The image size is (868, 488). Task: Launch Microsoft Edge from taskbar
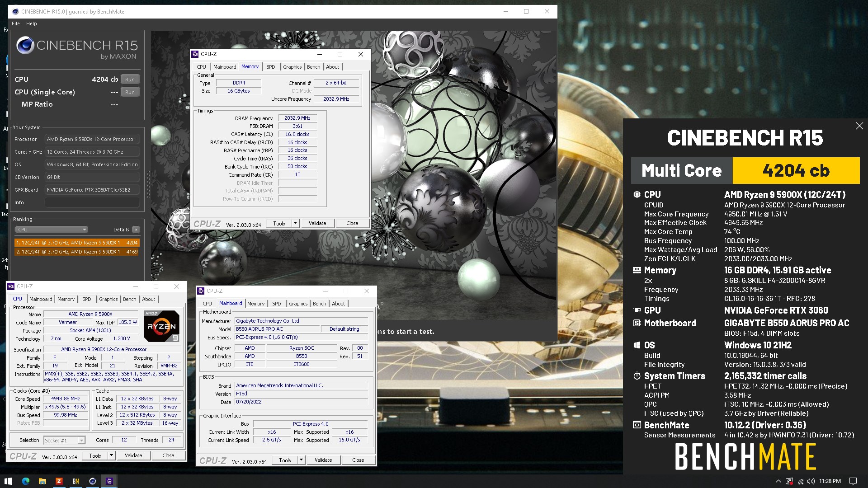point(26,481)
